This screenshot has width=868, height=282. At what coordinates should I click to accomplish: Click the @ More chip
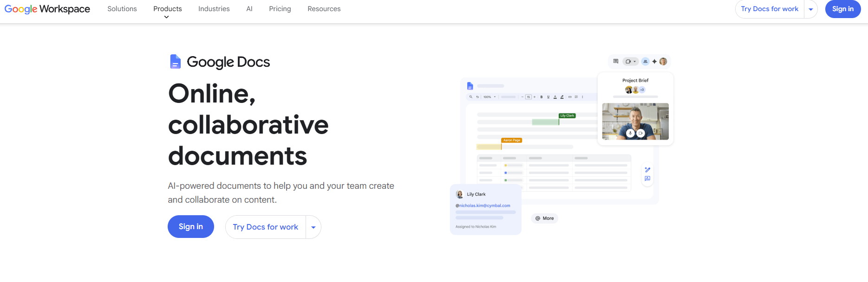tap(544, 218)
